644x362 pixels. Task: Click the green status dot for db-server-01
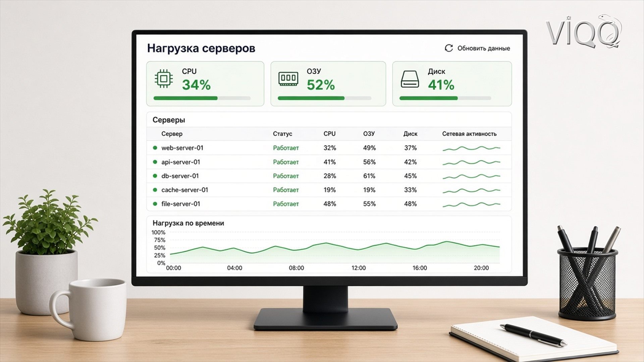click(x=155, y=176)
